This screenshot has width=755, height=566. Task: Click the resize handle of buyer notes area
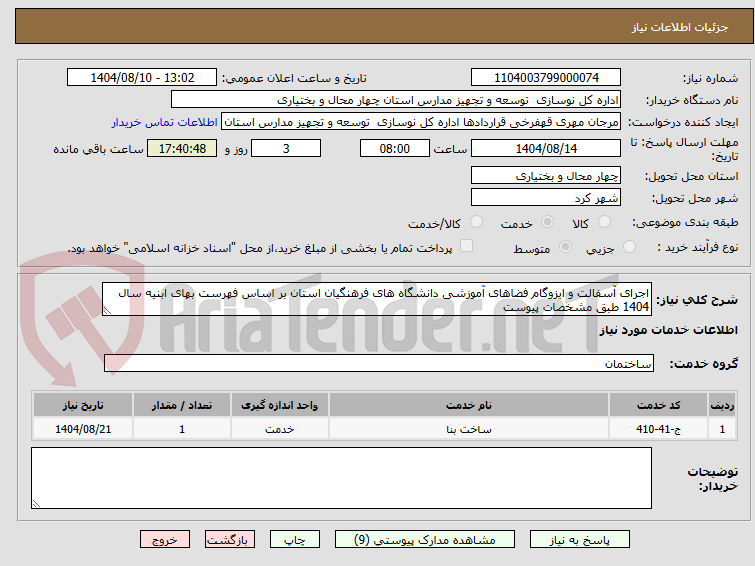point(37,503)
